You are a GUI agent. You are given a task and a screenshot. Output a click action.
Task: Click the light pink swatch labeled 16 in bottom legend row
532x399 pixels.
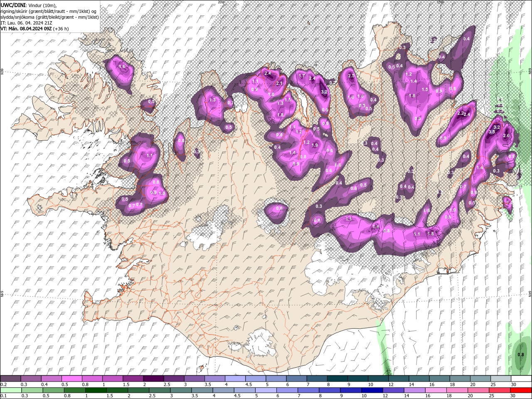coord(436,390)
